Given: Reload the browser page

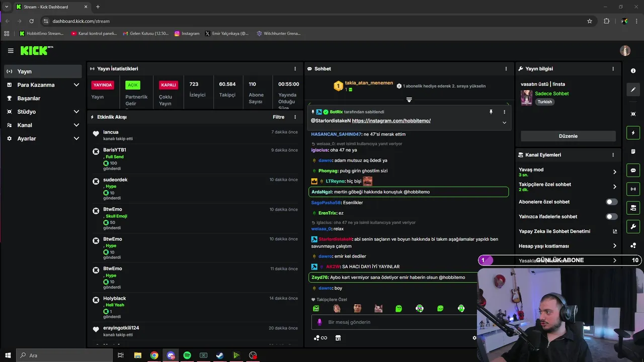Looking at the screenshot, I should (32, 21).
